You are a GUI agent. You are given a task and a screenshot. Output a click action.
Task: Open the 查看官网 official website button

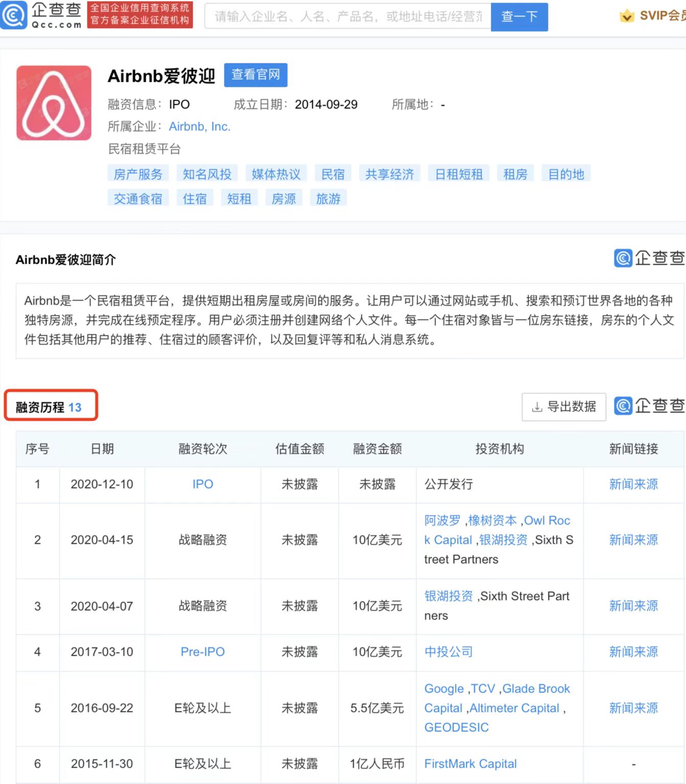pos(256,75)
